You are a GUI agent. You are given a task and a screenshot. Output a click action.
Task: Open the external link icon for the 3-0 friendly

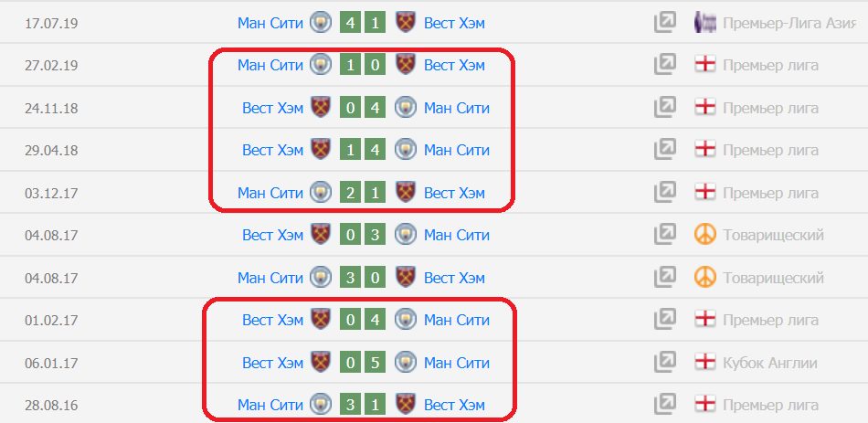tap(664, 278)
